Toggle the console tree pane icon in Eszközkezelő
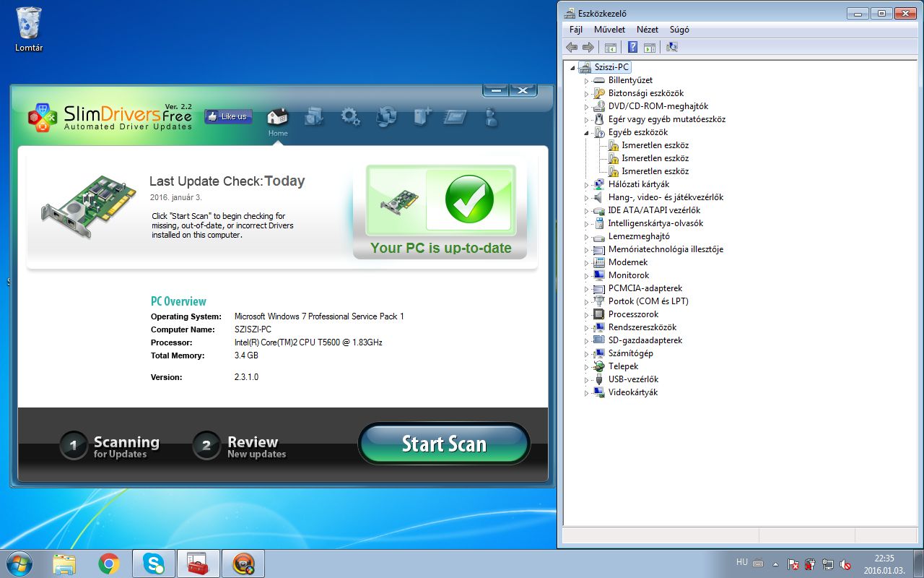The width and height of the screenshot is (924, 578). pyautogui.click(x=610, y=47)
